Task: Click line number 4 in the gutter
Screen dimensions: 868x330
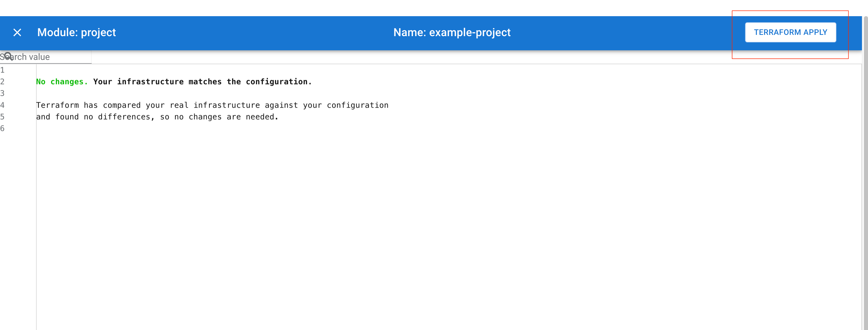Action: tap(3, 105)
